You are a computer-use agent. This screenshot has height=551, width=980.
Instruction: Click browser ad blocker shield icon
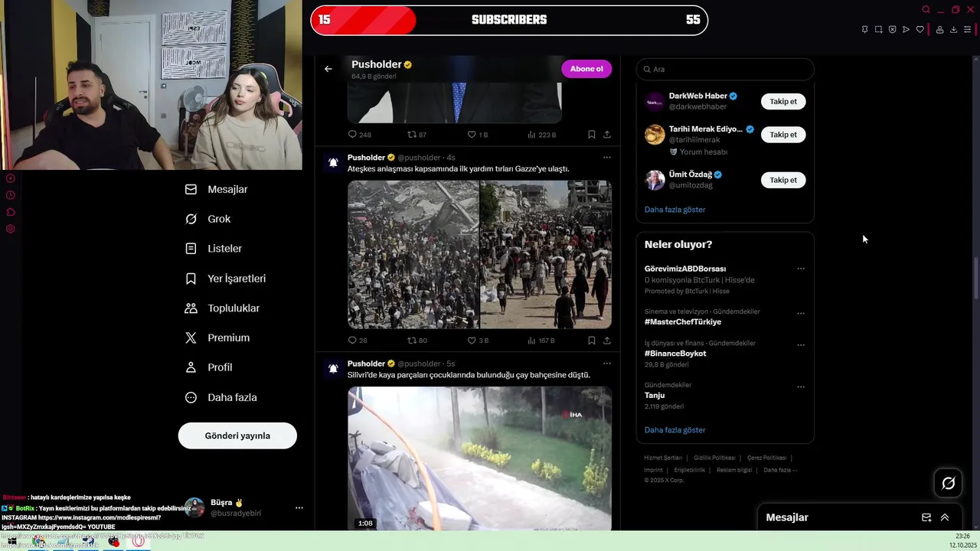(x=893, y=30)
